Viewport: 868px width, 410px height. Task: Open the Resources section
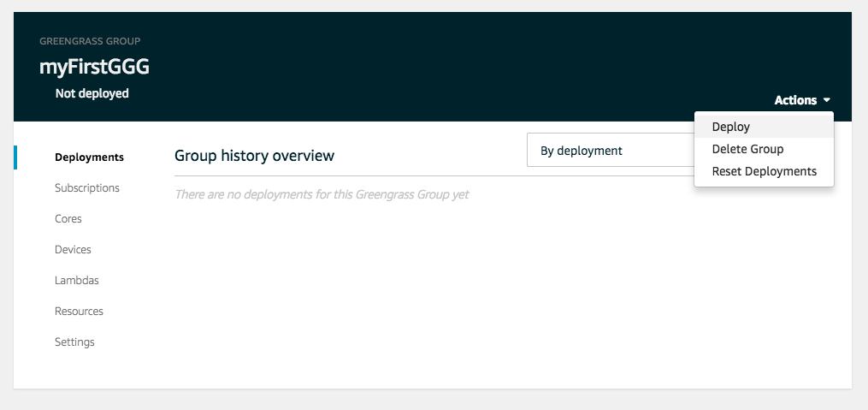[x=79, y=312]
